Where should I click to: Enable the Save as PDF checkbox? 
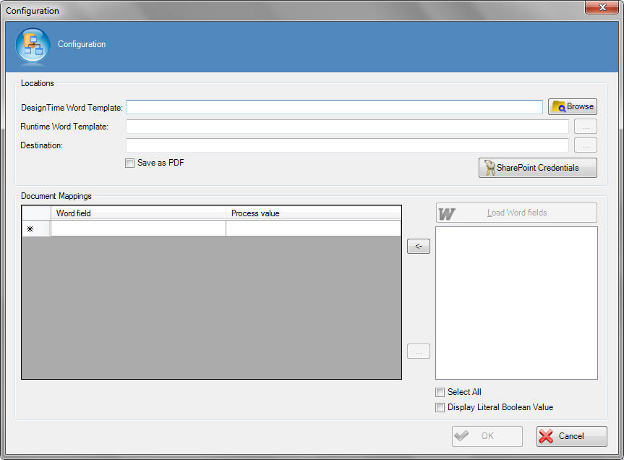(130, 163)
